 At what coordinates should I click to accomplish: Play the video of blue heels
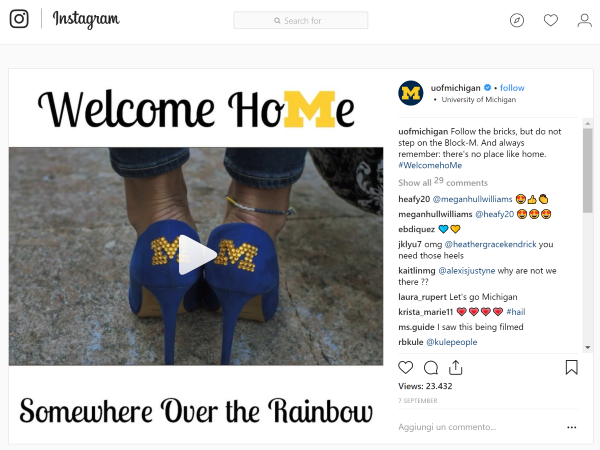(196, 255)
